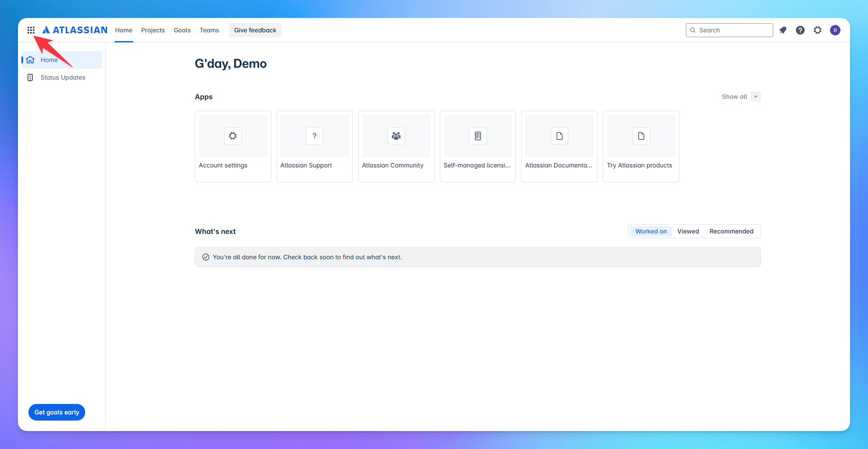The height and width of the screenshot is (449, 868).
Task: Open the Account settings app label
Action: coord(223,165)
